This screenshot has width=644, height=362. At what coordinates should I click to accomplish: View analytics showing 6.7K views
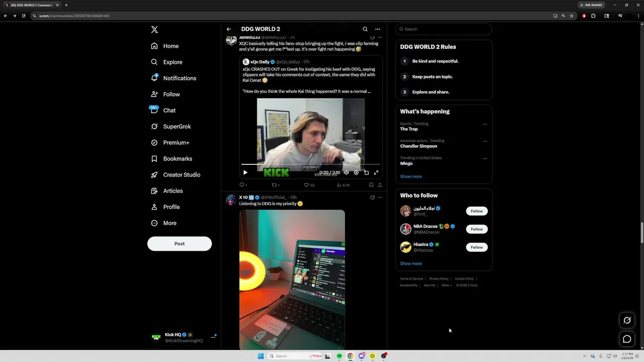coord(343,185)
